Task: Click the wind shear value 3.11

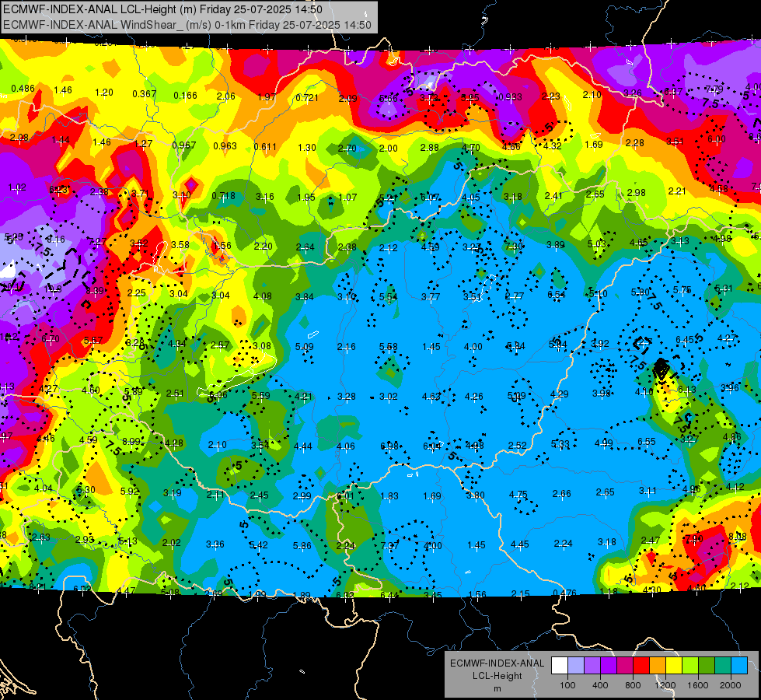Action: click(648, 491)
